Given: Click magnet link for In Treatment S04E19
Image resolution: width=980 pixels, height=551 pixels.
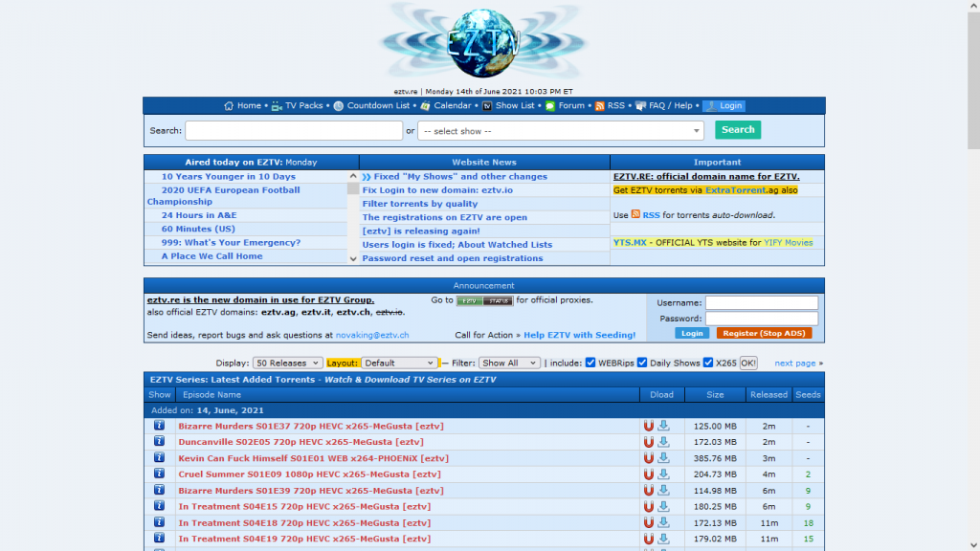Looking at the screenshot, I should 649,539.
